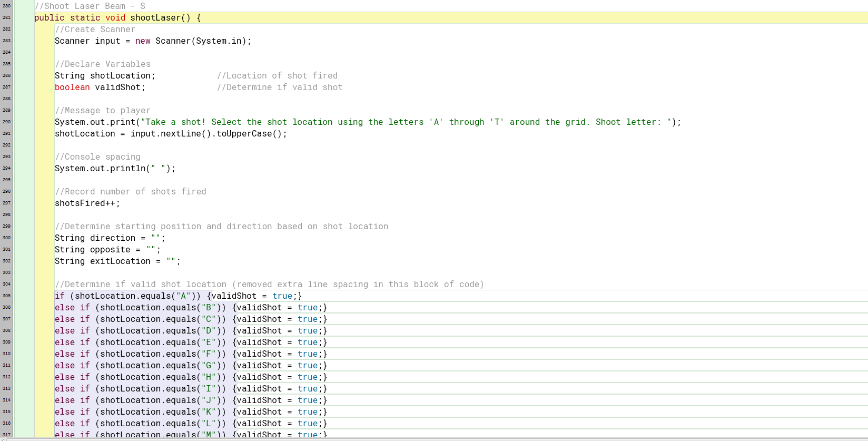
Task: Click the System.out.println(" ") line
Action: (115, 169)
